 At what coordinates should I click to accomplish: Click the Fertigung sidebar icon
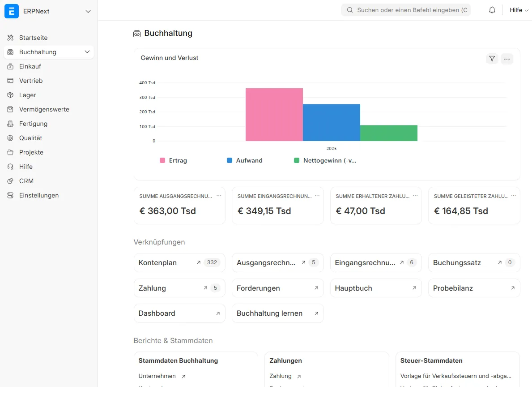[x=10, y=124]
